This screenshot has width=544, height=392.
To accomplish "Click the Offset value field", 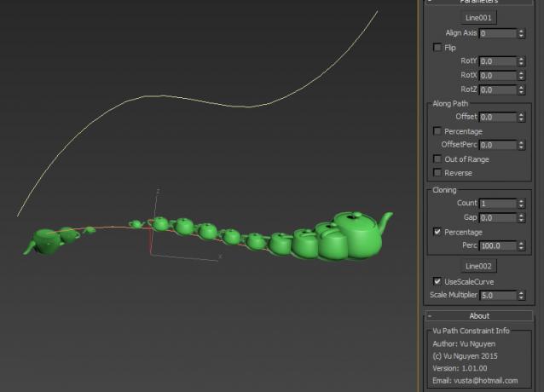I will 497,117.
